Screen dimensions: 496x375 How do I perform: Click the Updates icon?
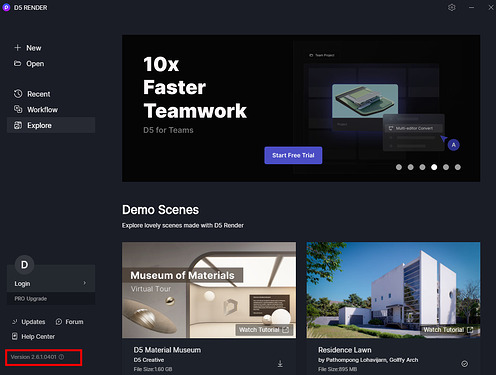click(x=15, y=322)
